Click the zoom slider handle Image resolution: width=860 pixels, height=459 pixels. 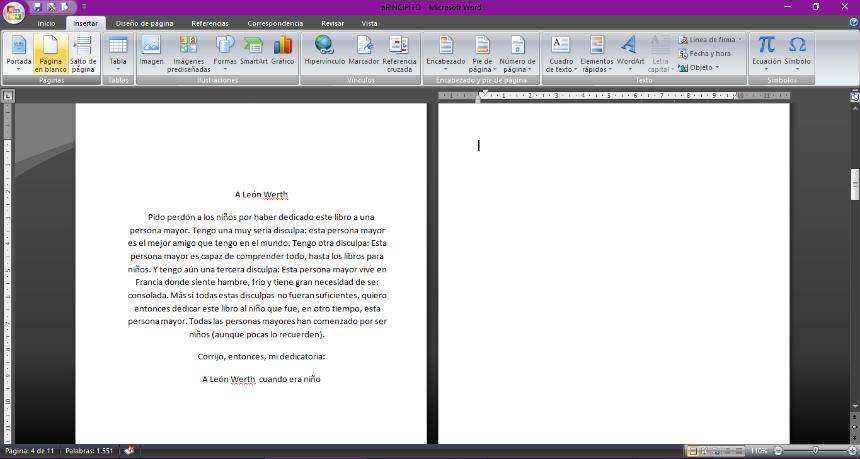coord(817,451)
